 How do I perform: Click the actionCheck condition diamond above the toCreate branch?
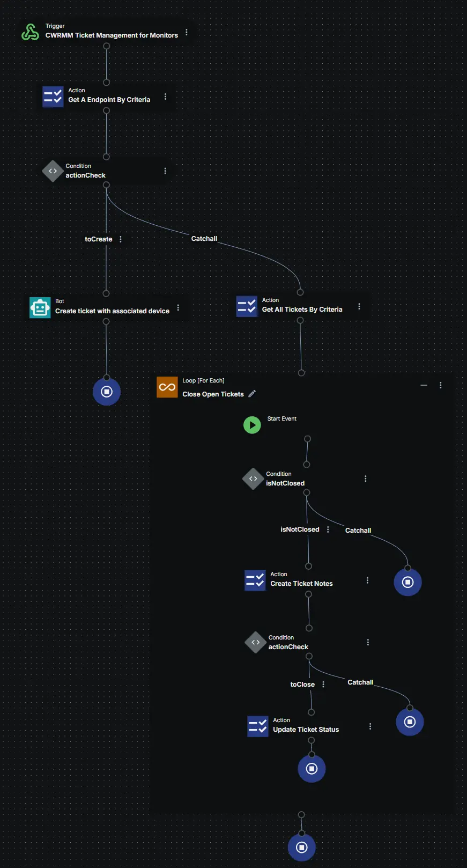(x=53, y=171)
